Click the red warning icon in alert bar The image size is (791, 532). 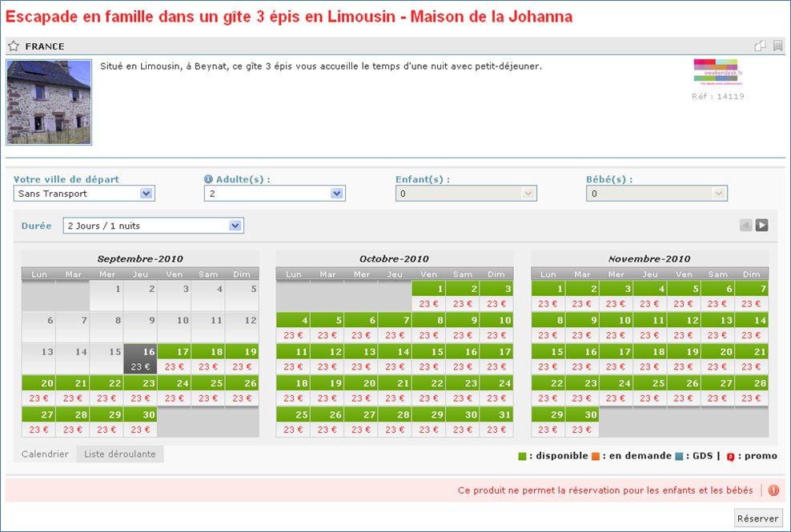[x=773, y=490]
